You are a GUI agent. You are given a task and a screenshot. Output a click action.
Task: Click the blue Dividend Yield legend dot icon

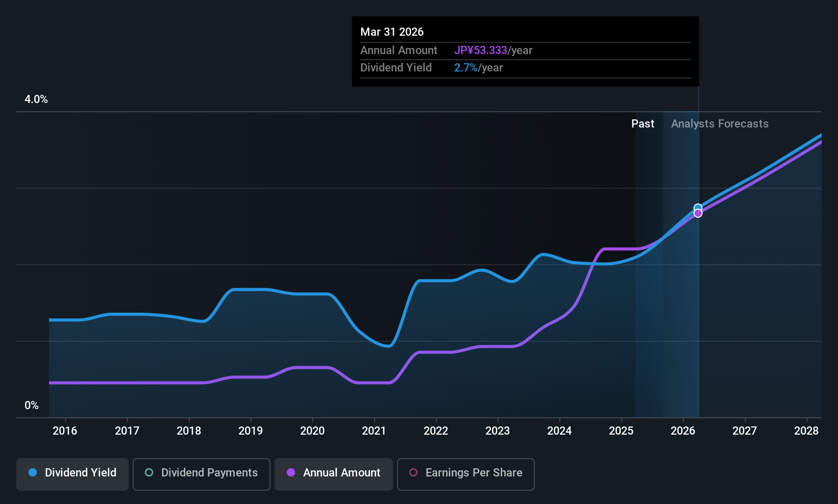click(x=32, y=473)
